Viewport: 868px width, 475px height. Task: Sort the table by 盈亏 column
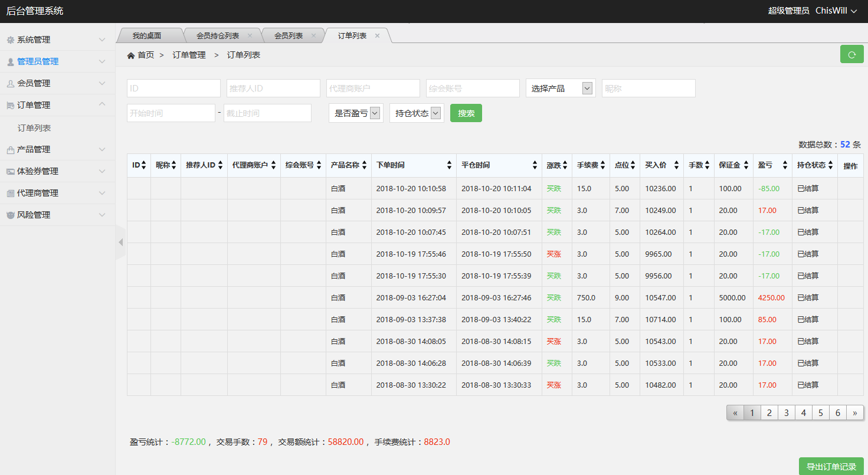click(x=772, y=166)
